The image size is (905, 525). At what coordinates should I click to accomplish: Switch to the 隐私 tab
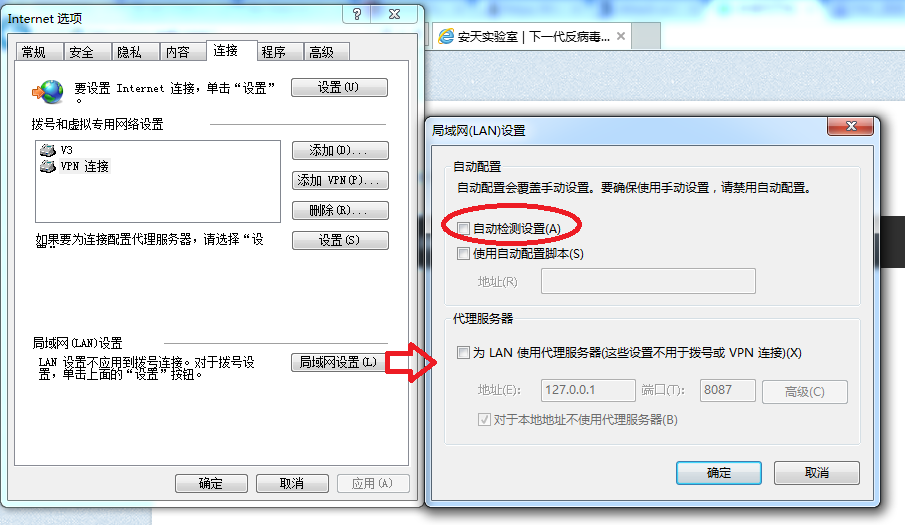pyautogui.click(x=129, y=52)
